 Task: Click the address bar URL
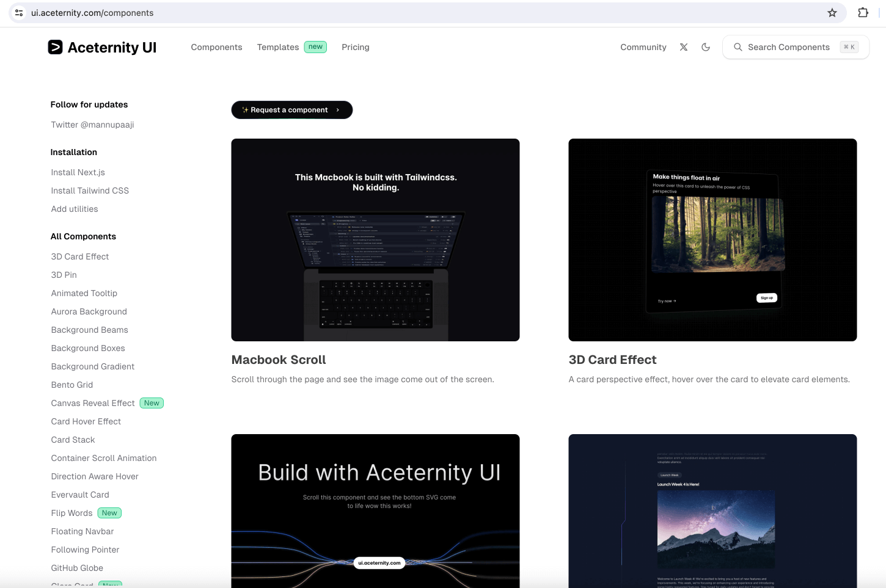click(92, 13)
